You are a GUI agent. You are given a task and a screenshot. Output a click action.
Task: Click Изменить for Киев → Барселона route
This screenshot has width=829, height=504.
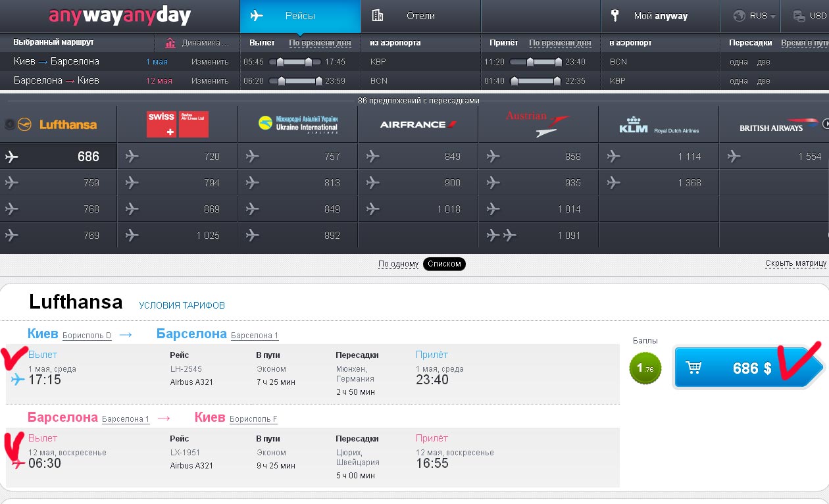210,62
